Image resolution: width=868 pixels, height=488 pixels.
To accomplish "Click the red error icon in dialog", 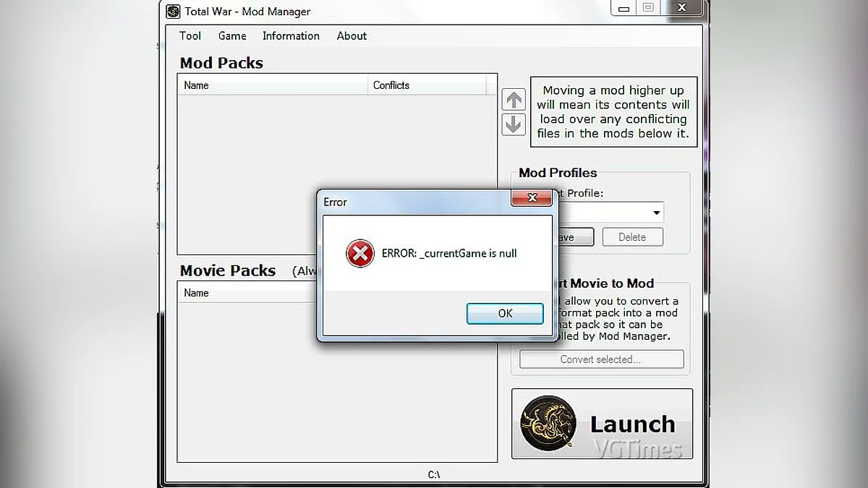I will [x=359, y=254].
